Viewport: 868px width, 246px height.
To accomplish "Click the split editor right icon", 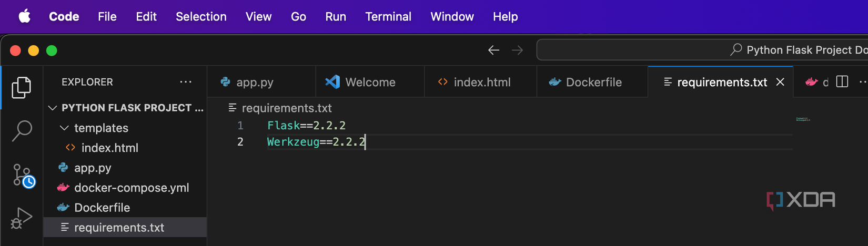I will click(x=842, y=81).
